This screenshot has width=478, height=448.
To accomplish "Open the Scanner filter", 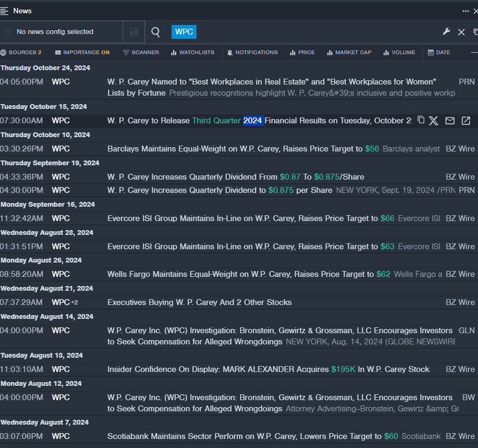I will pos(140,53).
